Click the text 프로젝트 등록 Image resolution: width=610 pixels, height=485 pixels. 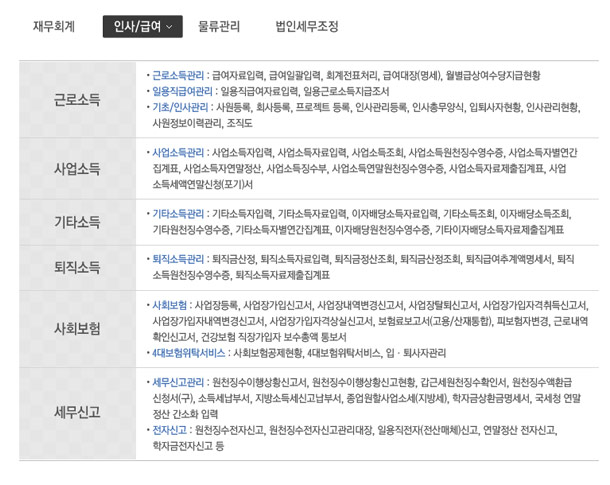[323, 107]
